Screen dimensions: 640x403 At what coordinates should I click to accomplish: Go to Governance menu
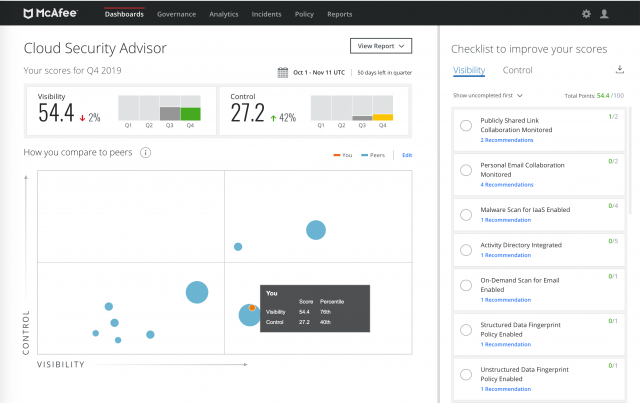coord(176,14)
